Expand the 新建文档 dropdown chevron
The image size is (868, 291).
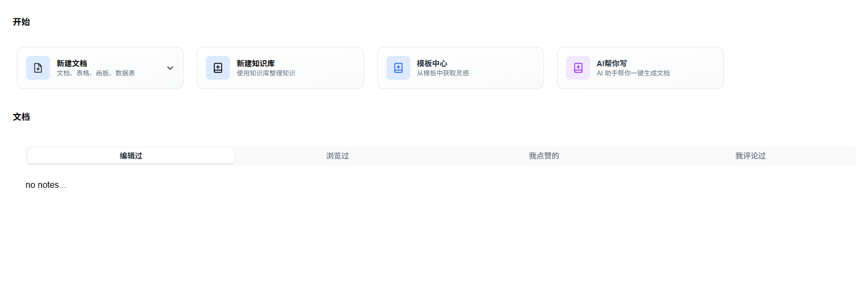point(170,68)
